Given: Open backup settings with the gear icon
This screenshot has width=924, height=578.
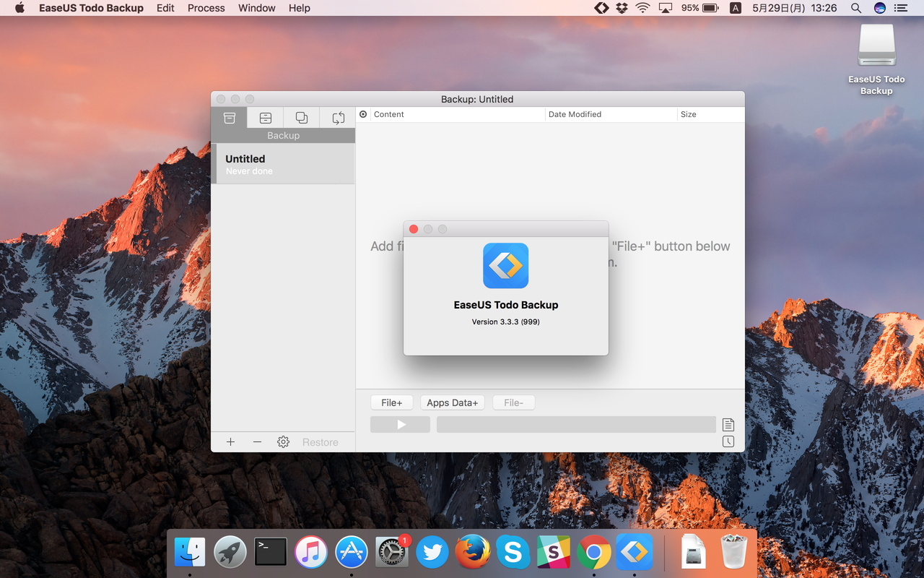Looking at the screenshot, I should click(283, 441).
